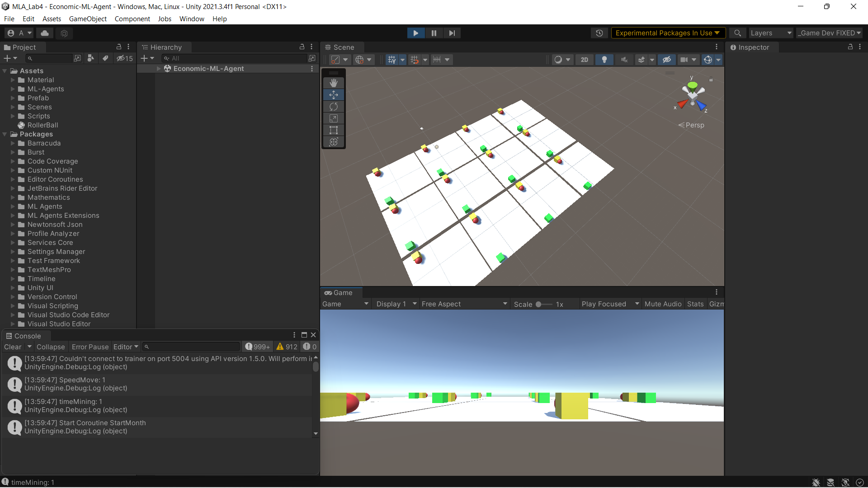Click the Step frame button
Viewport: 868px width, 488px height.
(452, 33)
